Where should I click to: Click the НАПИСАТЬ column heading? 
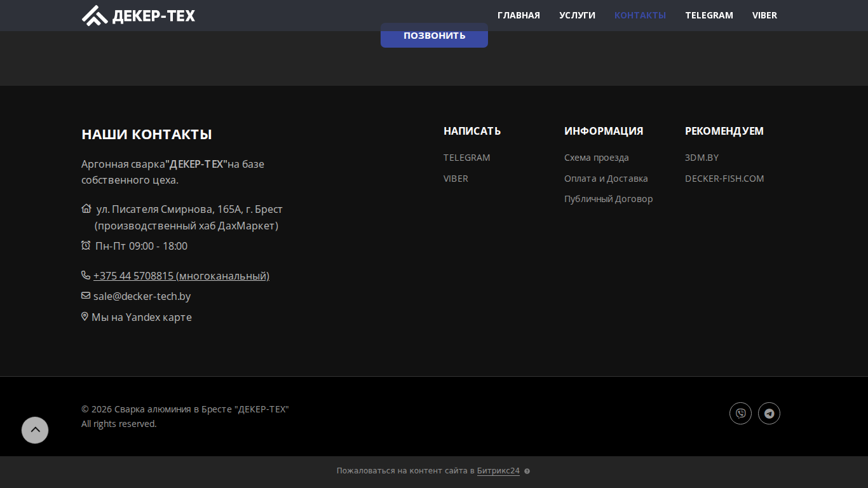(x=472, y=131)
